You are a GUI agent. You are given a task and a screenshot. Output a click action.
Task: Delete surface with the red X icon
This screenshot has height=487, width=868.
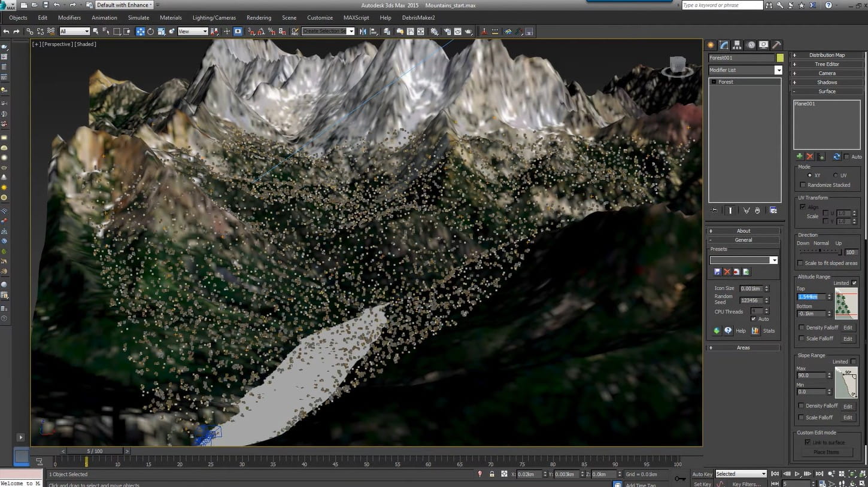tap(810, 157)
